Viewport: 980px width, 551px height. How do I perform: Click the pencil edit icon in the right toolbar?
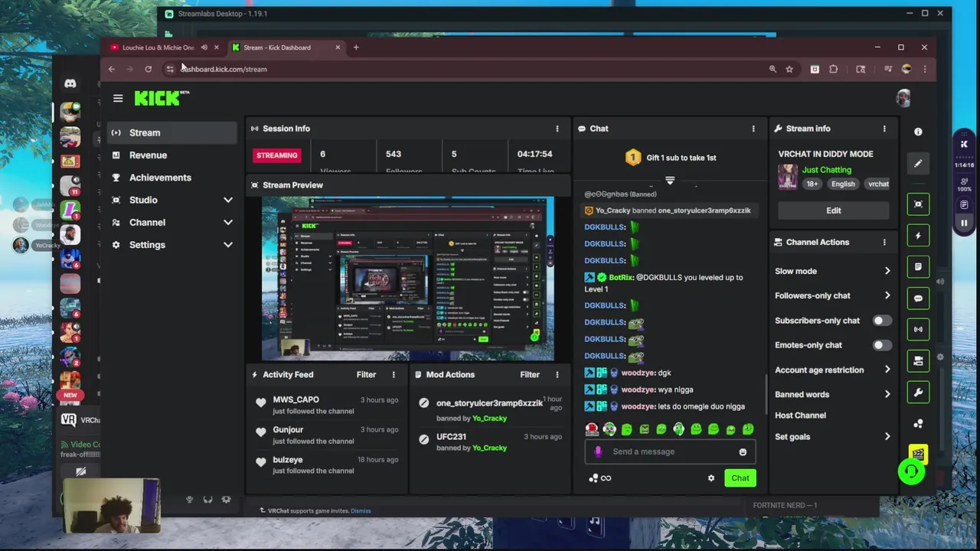(918, 163)
